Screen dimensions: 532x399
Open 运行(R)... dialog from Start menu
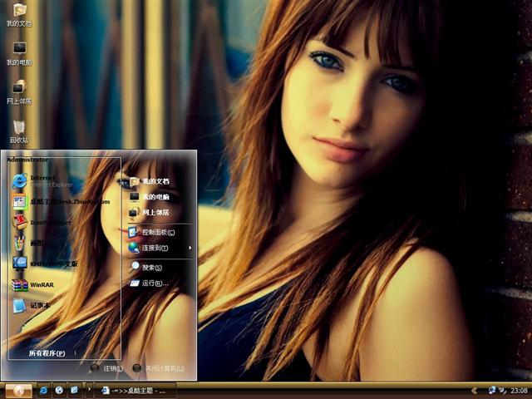pyautogui.click(x=154, y=283)
